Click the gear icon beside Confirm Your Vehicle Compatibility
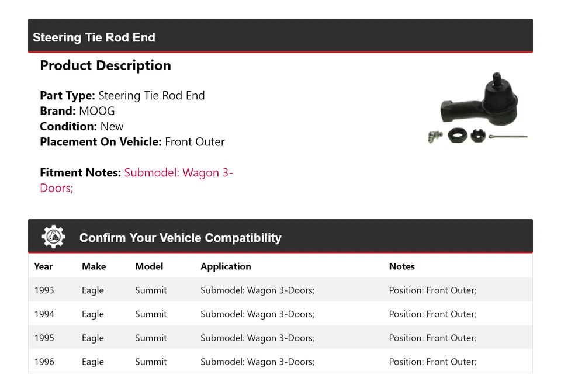 tap(53, 237)
